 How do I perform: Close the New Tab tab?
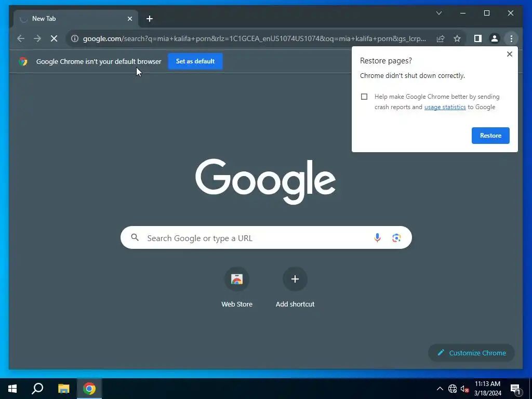point(129,19)
